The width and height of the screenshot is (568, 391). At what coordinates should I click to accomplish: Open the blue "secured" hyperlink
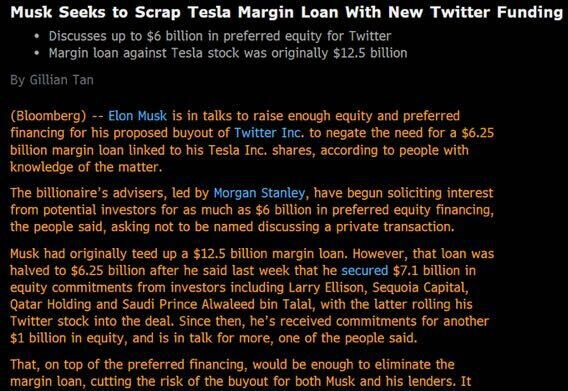point(364,271)
